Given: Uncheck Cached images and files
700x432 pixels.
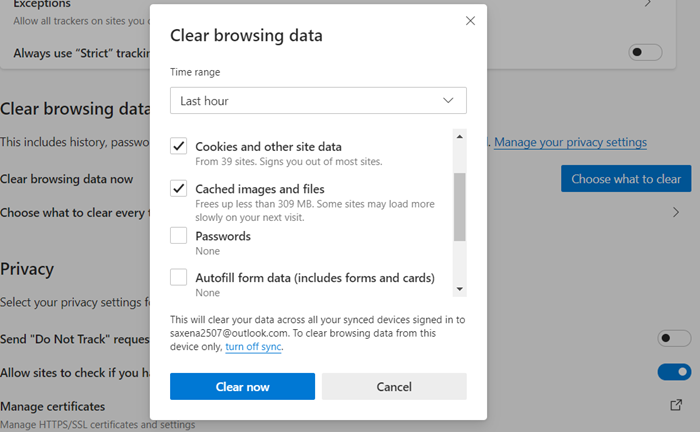Looking at the screenshot, I should (179, 188).
